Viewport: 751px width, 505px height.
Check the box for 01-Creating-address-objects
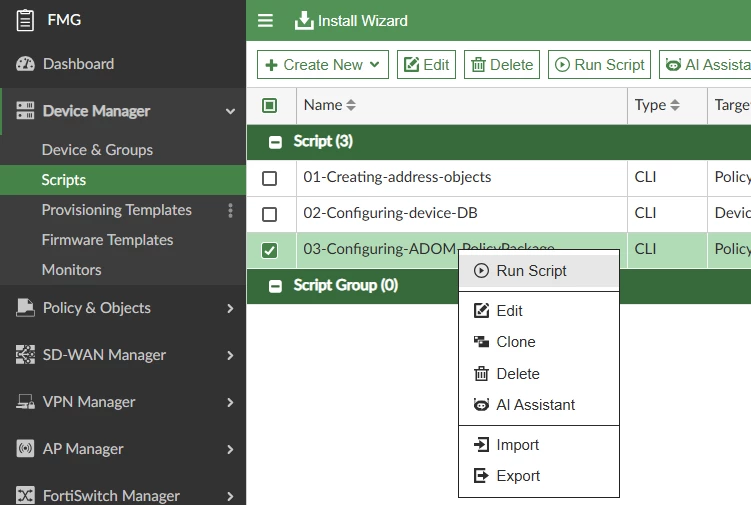click(270, 178)
